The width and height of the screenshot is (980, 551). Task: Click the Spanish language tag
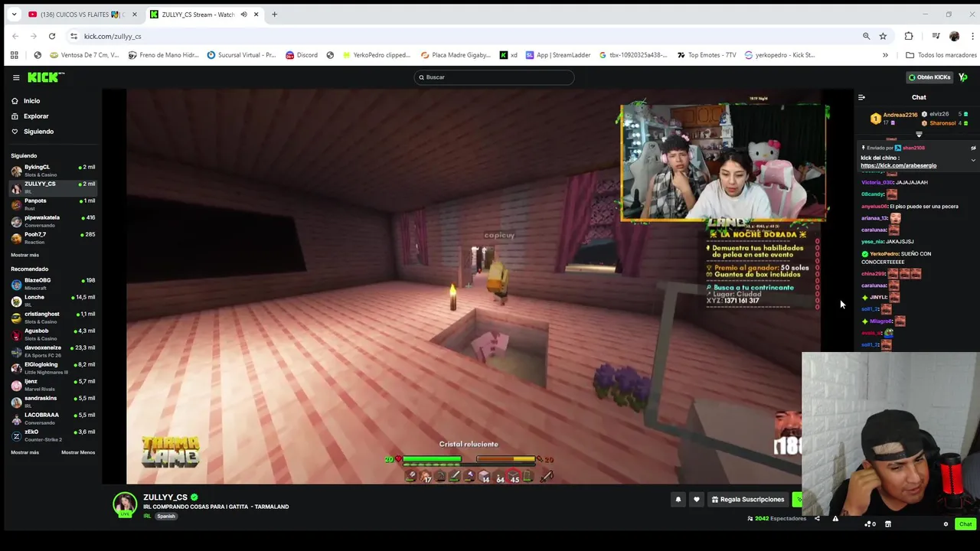coord(166,517)
